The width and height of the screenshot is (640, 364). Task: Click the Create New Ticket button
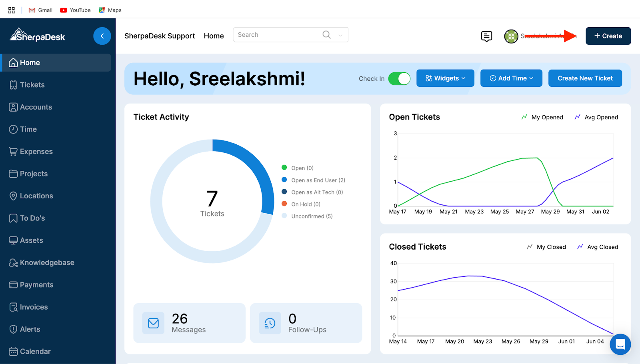tap(585, 78)
